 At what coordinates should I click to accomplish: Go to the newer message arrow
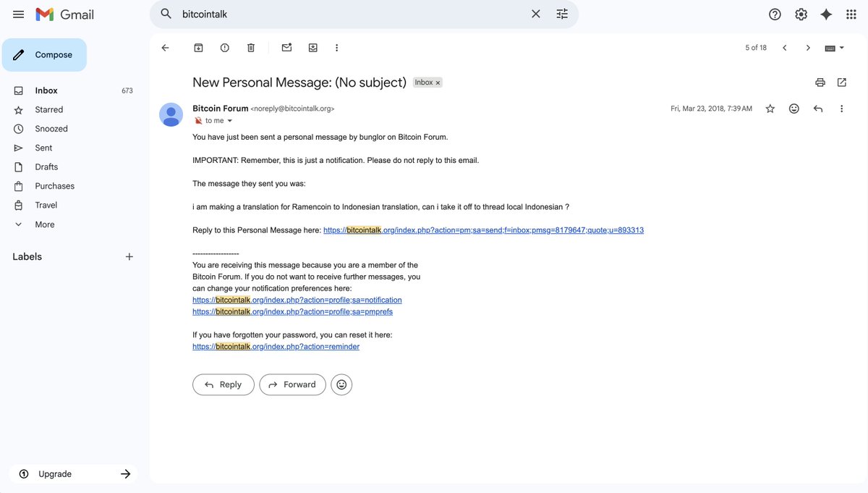click(784, 48)
